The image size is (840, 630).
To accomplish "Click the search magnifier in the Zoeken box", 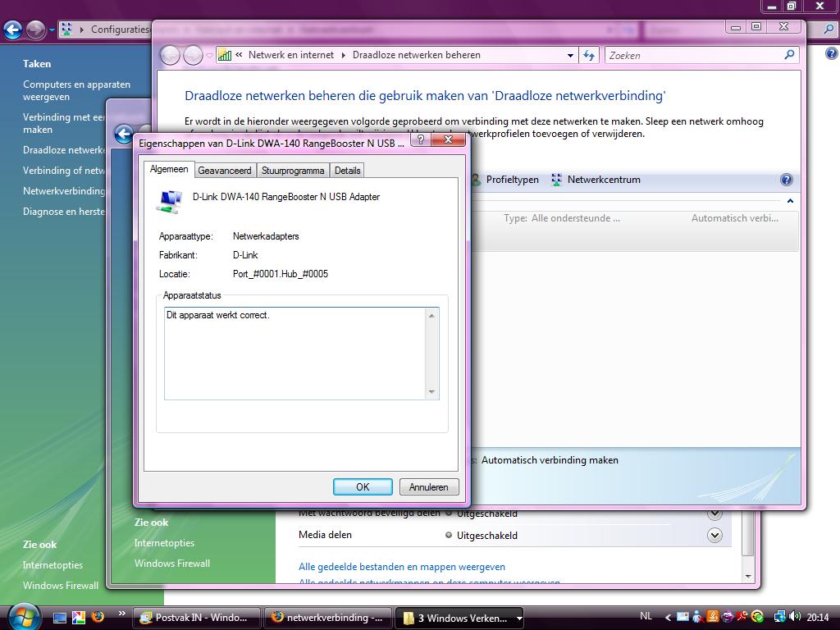I will [x=789, y=55].
